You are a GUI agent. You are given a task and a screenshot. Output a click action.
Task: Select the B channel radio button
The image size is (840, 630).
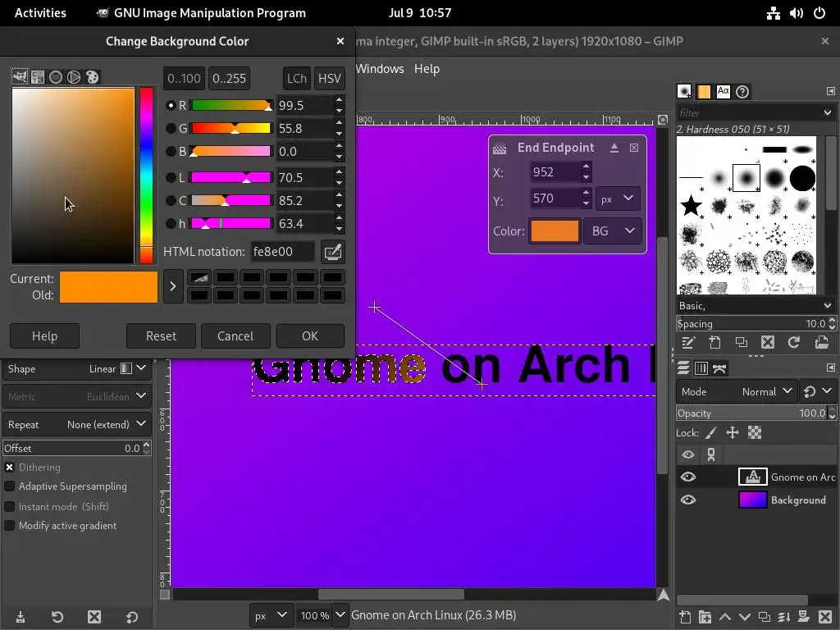coord(171,152)
